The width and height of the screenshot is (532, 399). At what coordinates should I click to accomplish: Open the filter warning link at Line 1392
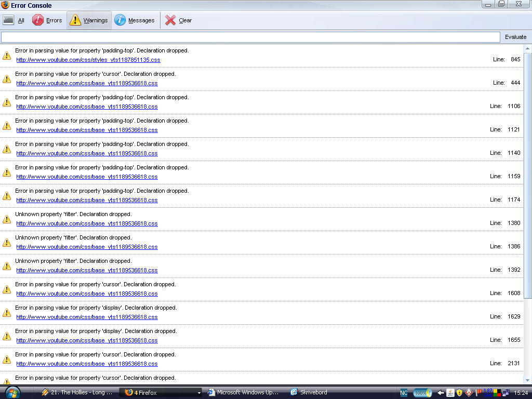87,270
